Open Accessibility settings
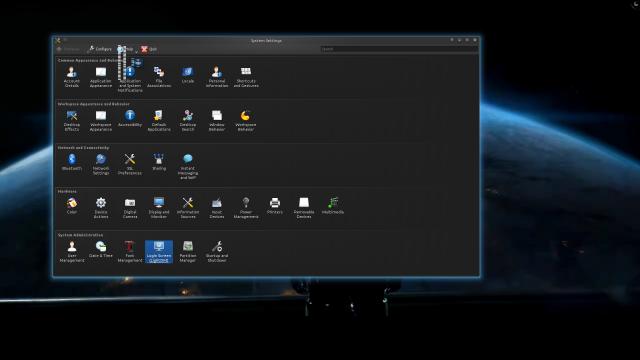640x360 pixels. coord(130,119)
